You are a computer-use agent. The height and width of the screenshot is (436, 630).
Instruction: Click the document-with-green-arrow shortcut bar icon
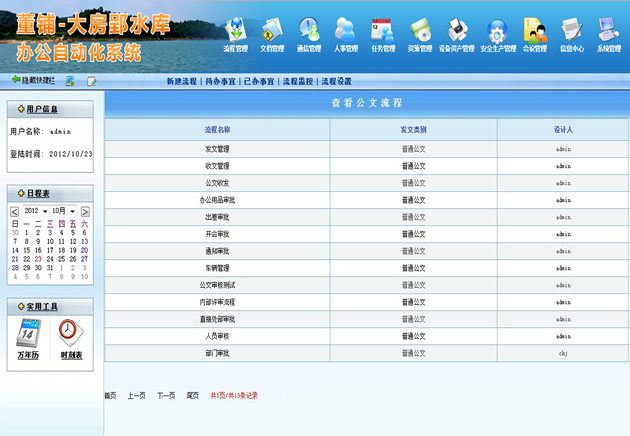click(70, 81)
